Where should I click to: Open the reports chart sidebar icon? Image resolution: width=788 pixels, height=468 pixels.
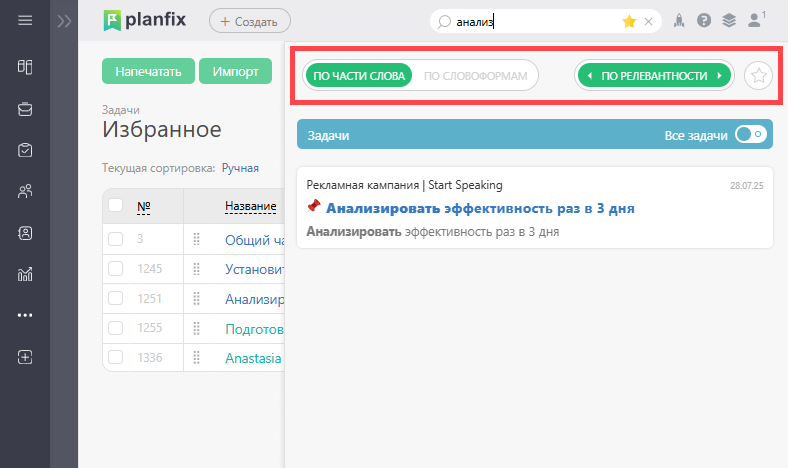25,274
